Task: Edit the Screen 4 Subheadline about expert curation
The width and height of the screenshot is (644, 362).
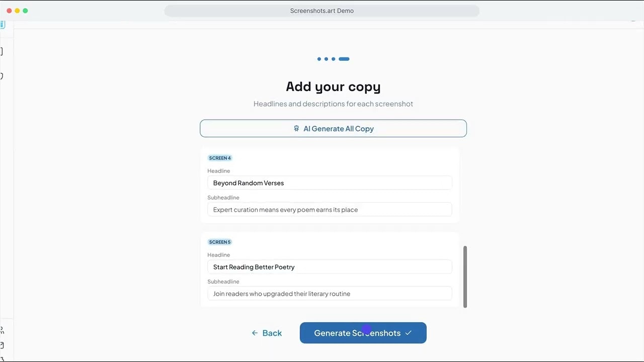Action: click(330, 210)
